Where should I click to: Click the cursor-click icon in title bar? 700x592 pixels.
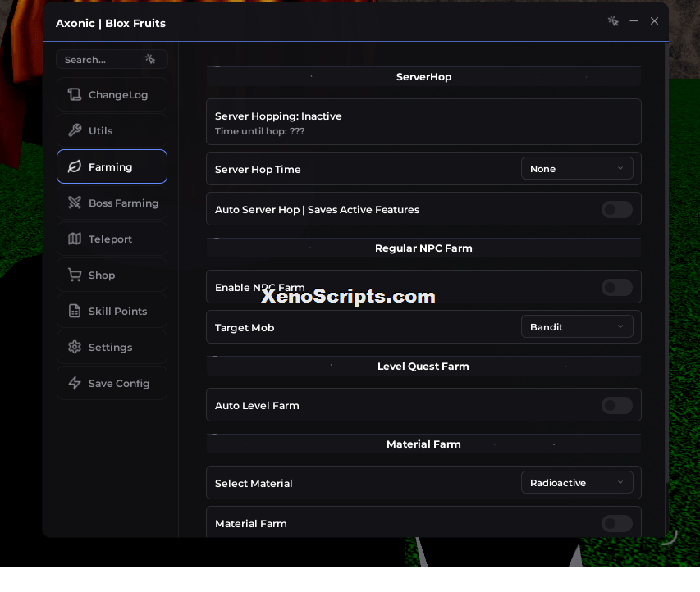point(613,21)
